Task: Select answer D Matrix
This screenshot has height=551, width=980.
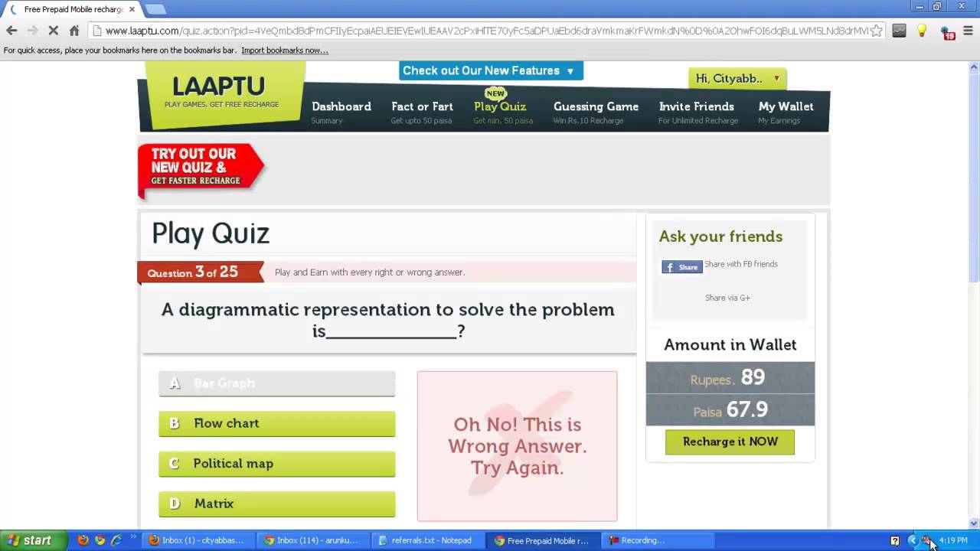Action: [x=277, y=504]
